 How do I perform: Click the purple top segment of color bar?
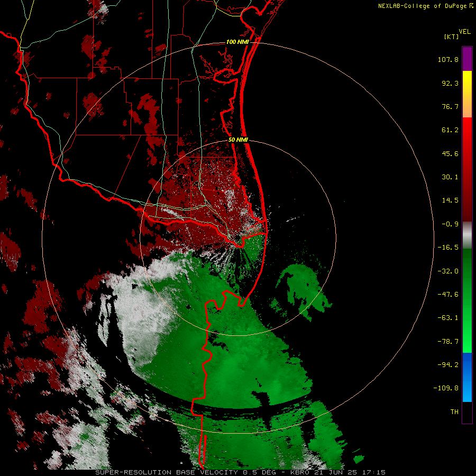point(467,59)
